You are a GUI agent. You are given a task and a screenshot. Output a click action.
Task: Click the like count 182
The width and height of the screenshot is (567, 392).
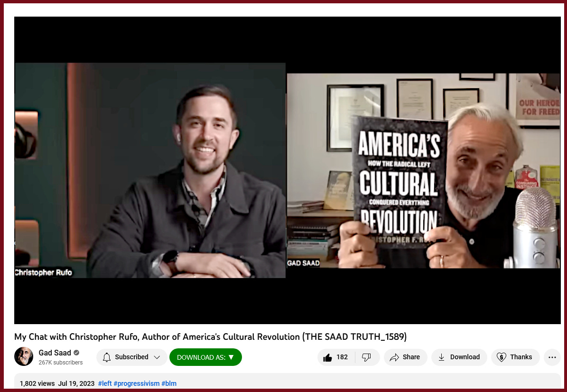[x=342, y=357]
